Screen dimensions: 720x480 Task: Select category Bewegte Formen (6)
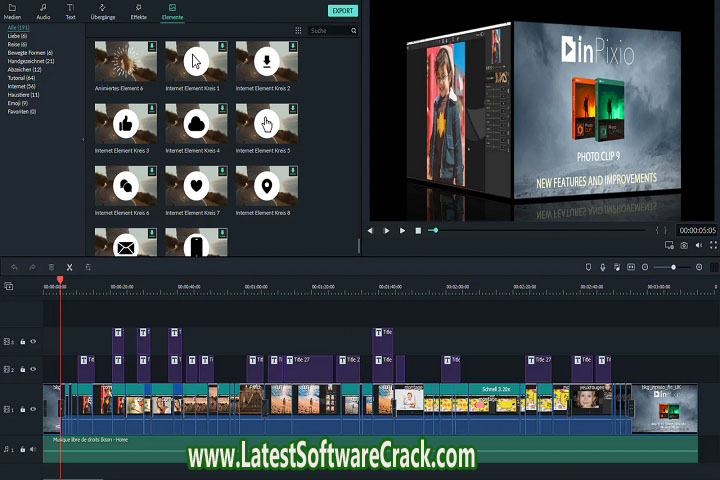click(30, 53)
